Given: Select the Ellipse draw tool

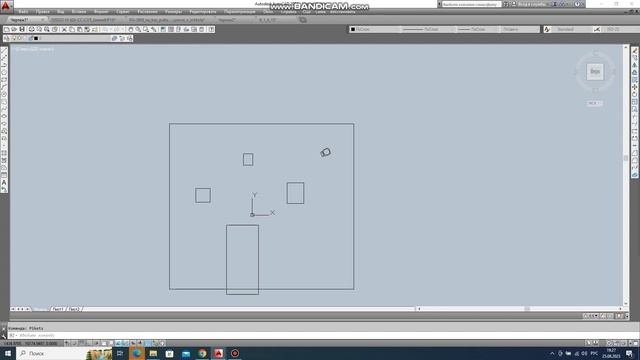Looking at the screenshot, I should click(4, 117).
